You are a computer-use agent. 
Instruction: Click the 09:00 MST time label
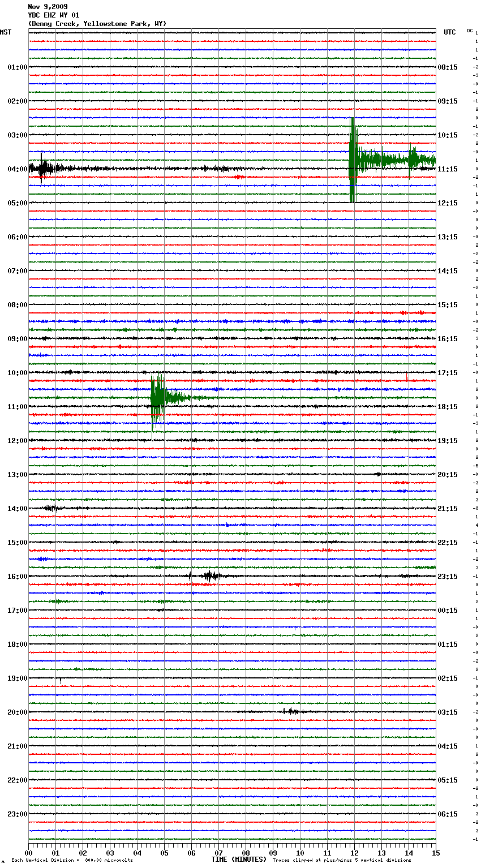point(18,339)
